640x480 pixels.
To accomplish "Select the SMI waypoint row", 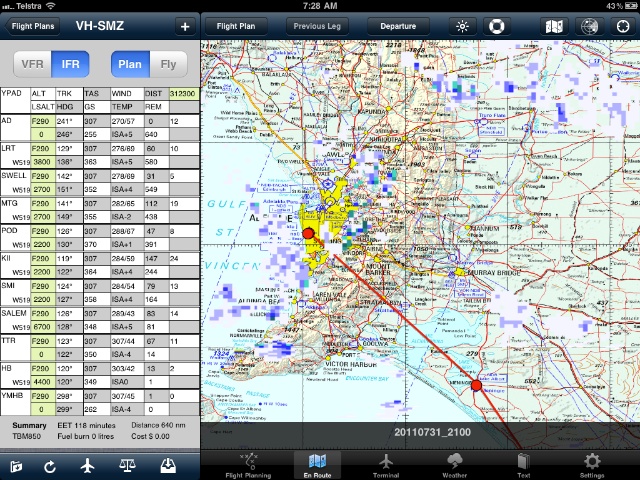I will click(x=100, y=293).
